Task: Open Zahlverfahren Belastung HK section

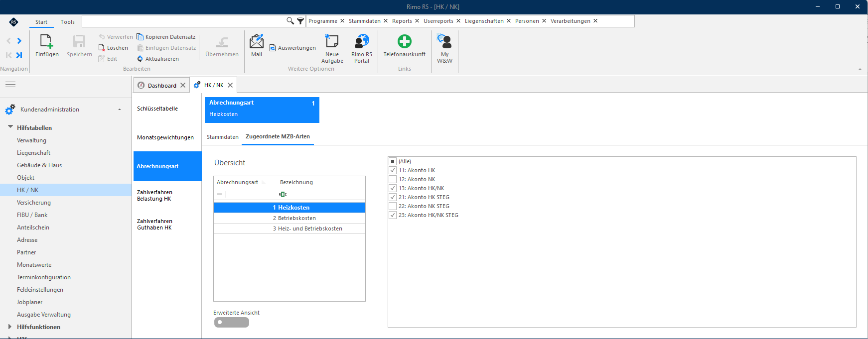Action: [167, 195]
